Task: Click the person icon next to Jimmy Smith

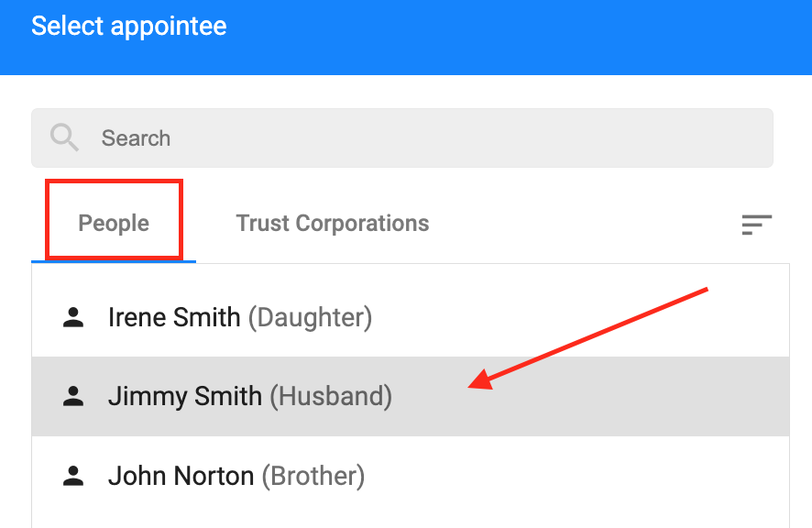Action: pyautogui.click(x=73, y=396)
